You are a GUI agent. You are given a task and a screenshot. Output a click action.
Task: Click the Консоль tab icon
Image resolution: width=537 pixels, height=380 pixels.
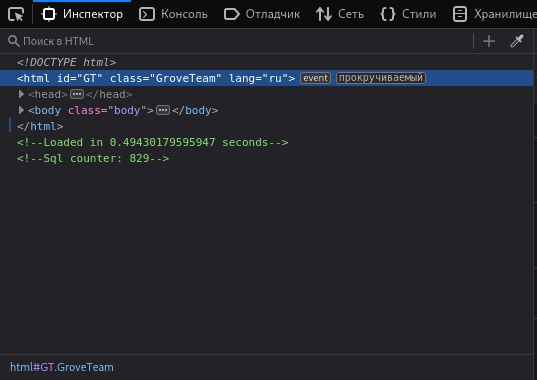point(147,14)
